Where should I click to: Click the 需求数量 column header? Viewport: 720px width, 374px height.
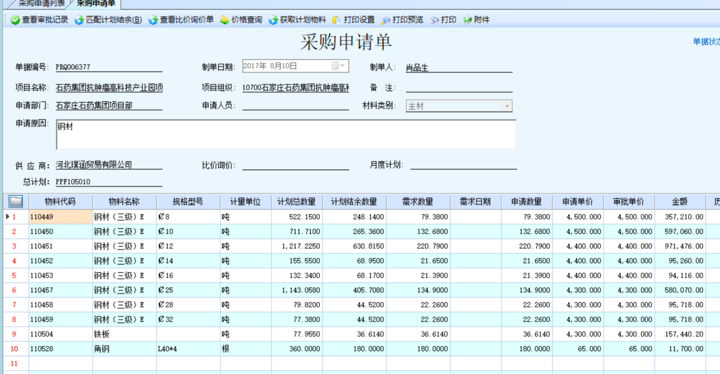point(418,201)
